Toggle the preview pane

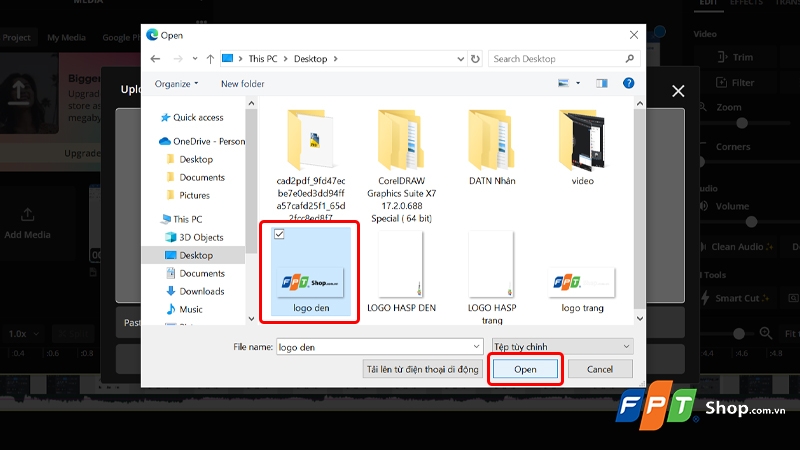pyautogui.click(x=602, y=83)
